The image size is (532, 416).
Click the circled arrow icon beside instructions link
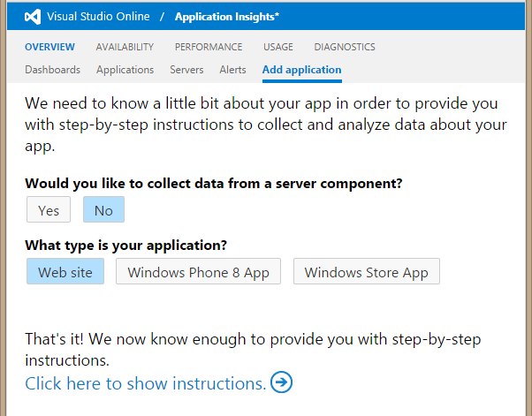click(x=282, y=382)
